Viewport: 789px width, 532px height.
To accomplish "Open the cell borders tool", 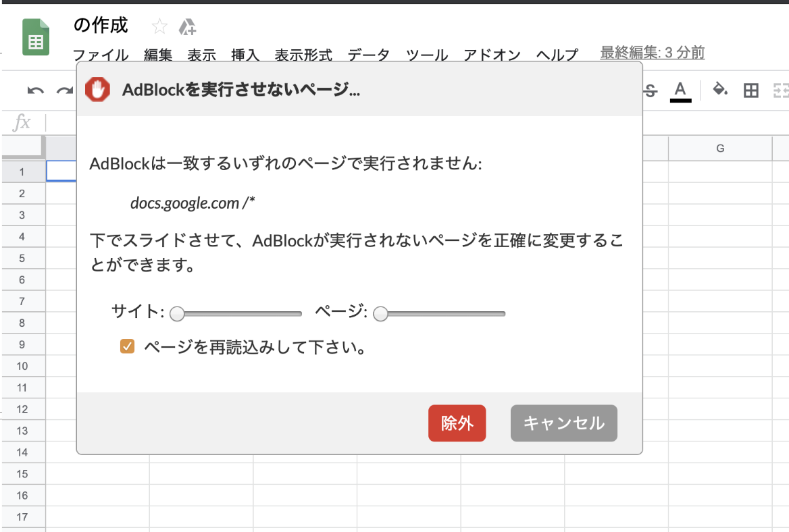I will [750, 90].
